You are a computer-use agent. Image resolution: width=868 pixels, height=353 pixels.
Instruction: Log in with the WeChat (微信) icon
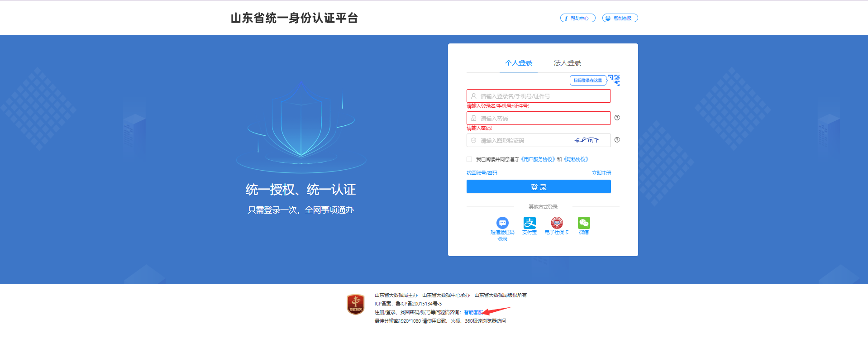[x=584, y=223]
